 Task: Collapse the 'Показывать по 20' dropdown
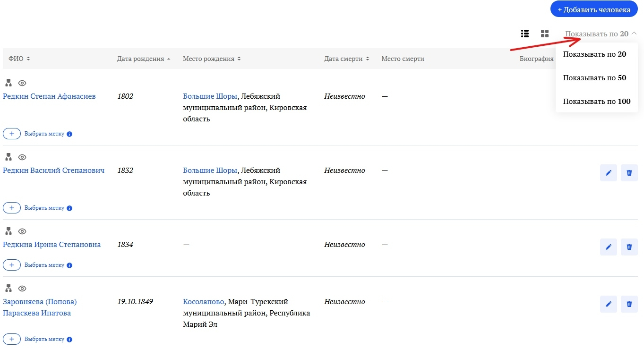tap(601, 34)
